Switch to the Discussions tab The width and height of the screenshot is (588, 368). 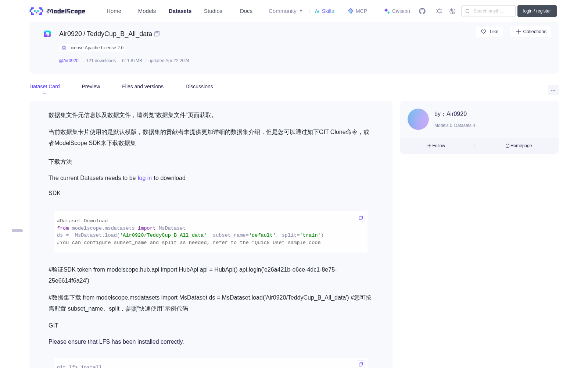(199, 86)
